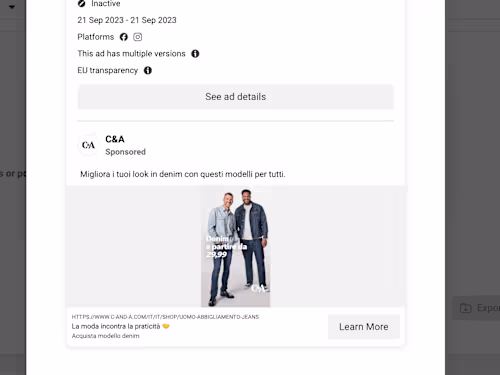
Task: Click handshake emoji in ad headline
Action: click(x=166, y=326)
